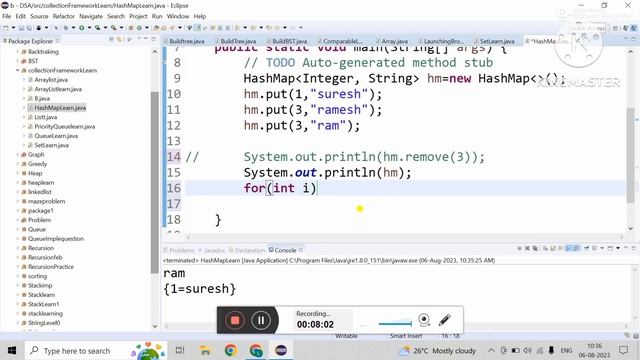The width and height of the screenshot is (640, 360).
Task: Open the New file dropdown arrow
Action: (13, 28)
